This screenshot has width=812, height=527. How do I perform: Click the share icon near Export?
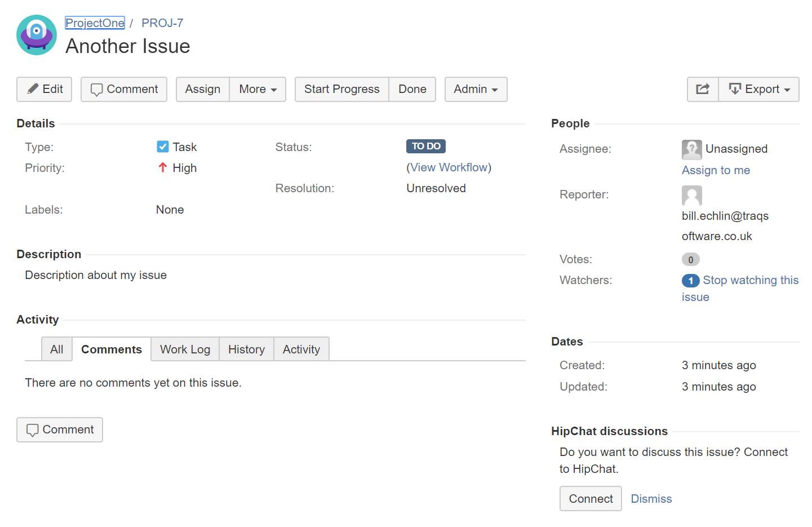(x=702, y=89)
